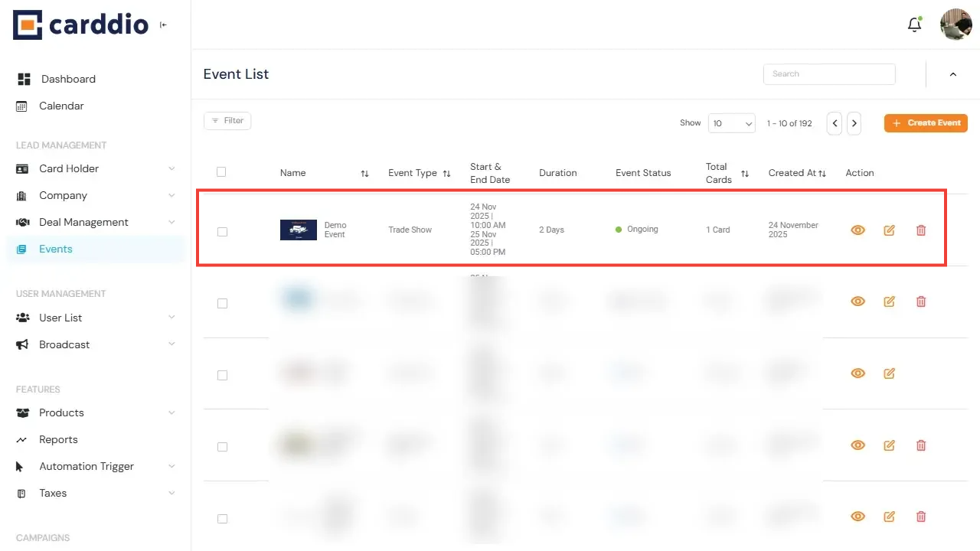View the Demo Event details eye icon

tap(857, 230)
